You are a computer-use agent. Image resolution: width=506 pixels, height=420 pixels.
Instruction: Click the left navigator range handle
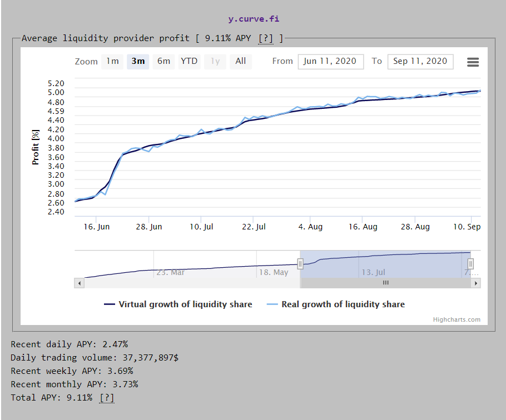click(x=300, y=264)
